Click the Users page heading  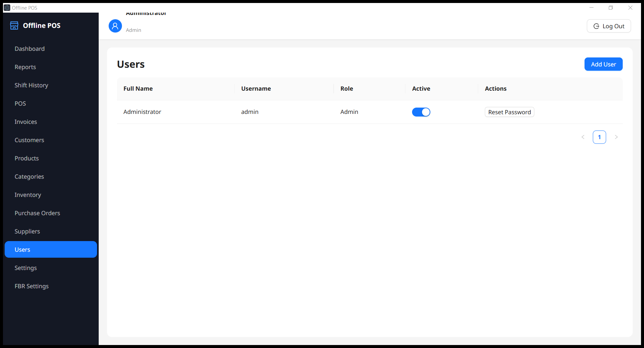tap(131, 64)
